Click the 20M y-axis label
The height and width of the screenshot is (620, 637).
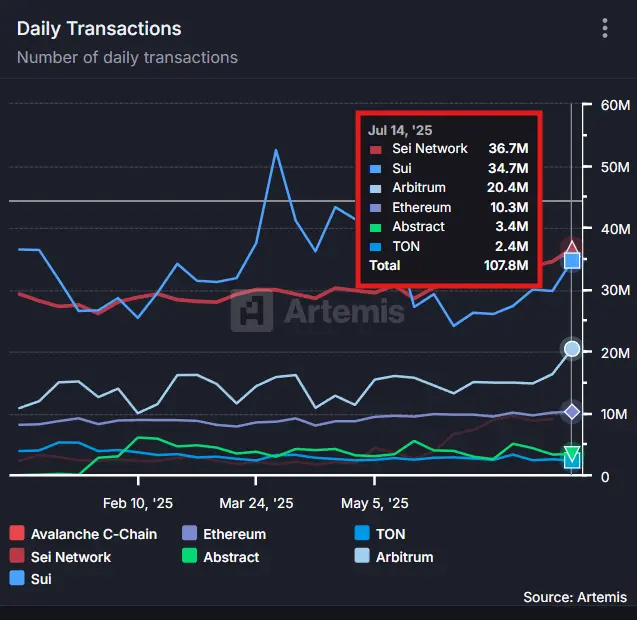[x=615, y=353]
